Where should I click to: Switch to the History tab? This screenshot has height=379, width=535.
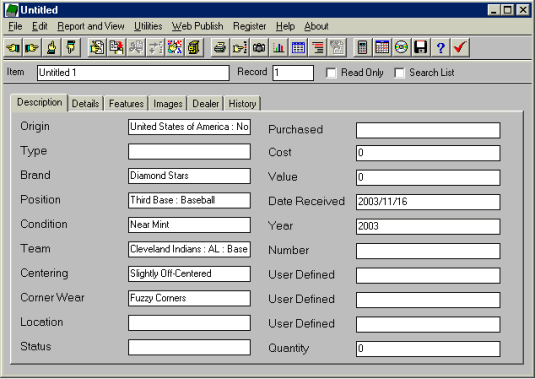242,104
